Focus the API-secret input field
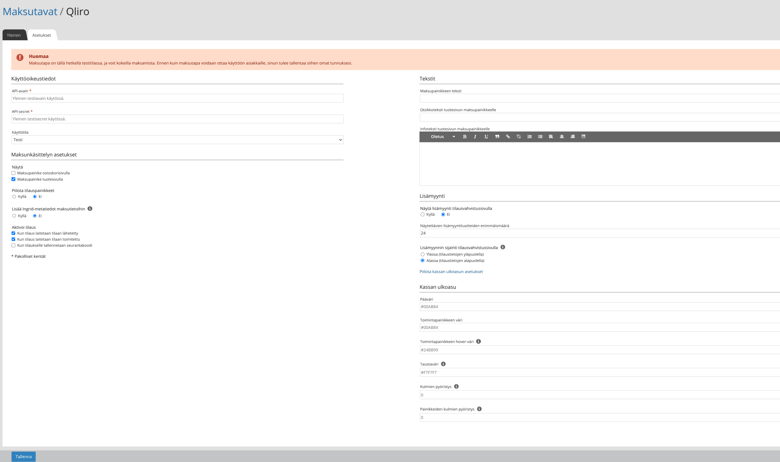 [177, 119]
